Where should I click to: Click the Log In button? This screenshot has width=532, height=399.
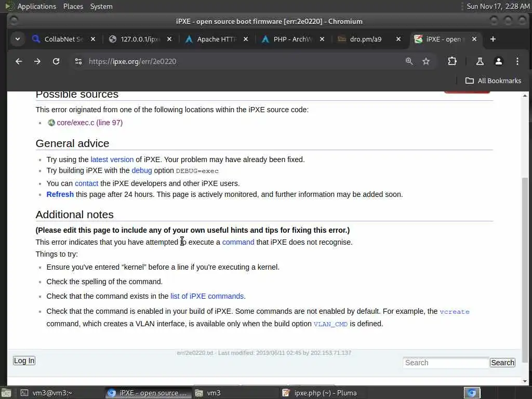(24, 361)
